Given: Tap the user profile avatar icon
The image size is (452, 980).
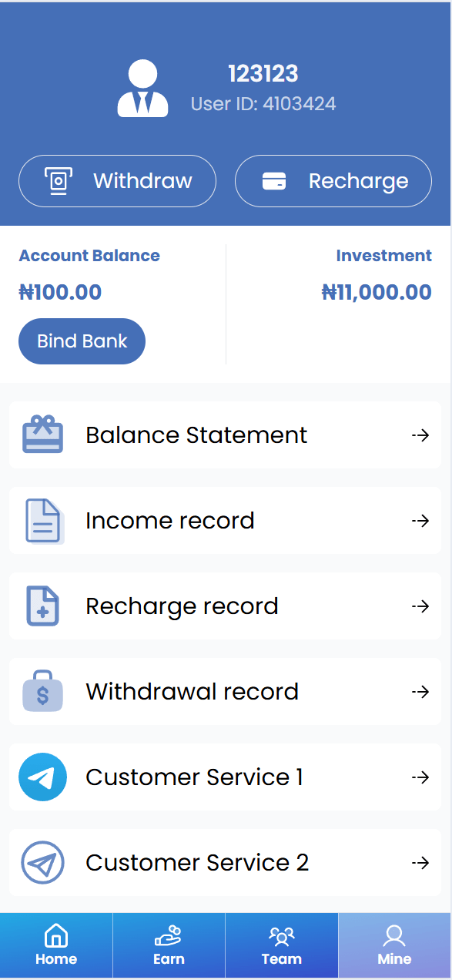Looking at the screenshot, I should pyautogui.click(x=142, y=89).
